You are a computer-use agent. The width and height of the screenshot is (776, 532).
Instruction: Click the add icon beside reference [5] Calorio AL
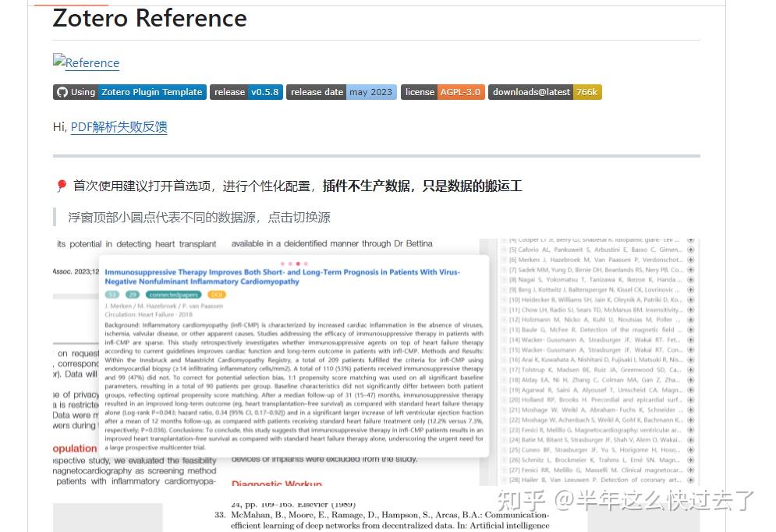coord(691,250)
